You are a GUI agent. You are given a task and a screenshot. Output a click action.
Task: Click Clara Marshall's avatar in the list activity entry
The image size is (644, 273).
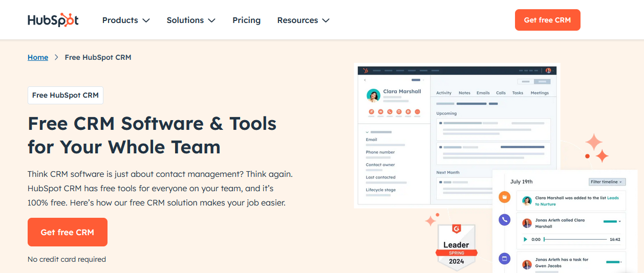click(x=527, y=201)
